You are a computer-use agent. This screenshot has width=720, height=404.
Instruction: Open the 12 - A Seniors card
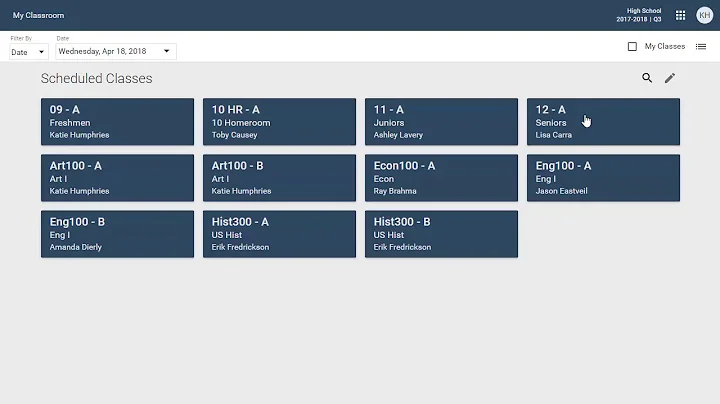603,122
